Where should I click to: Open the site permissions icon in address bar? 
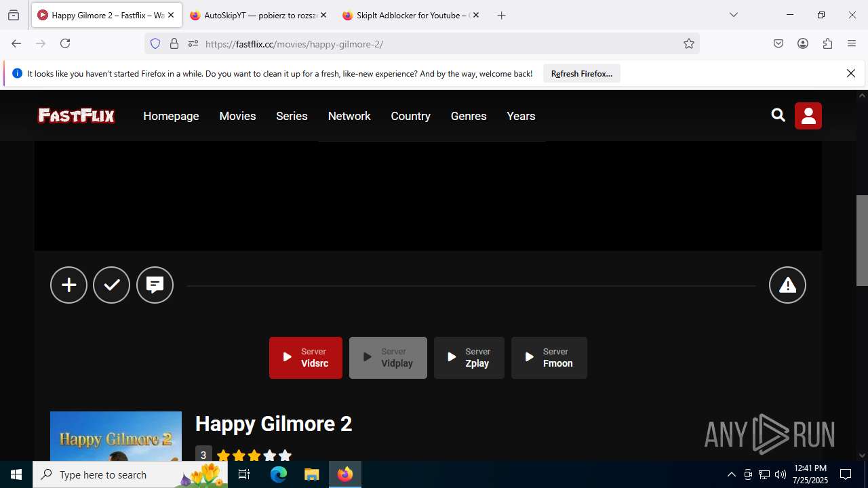193,43
